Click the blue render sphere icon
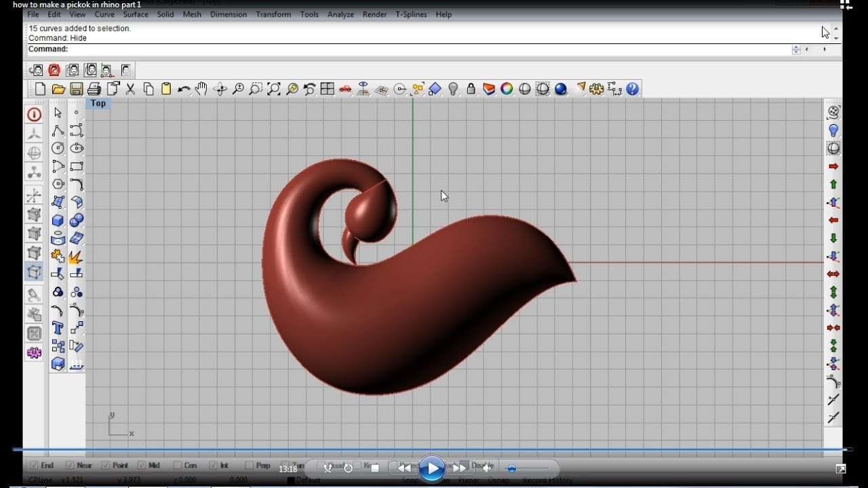This screenshot has width=868, height=488. [x=560, y=89]
